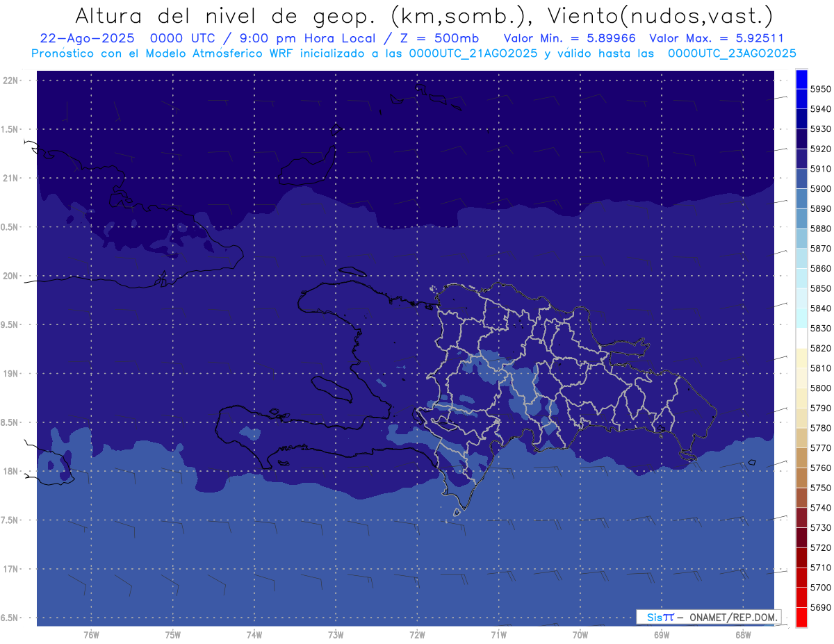Click the 5800 color scale label
Screen dimensions: 834x644
coord(820,388)
